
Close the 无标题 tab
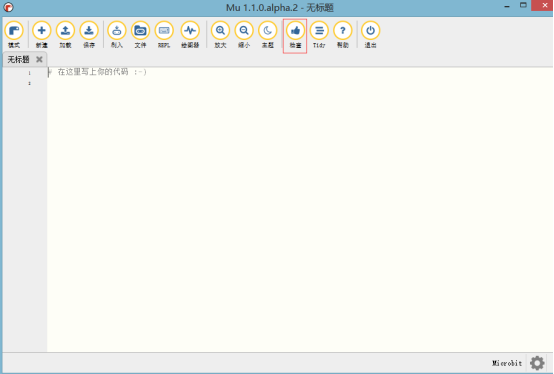tap(39, 59)
